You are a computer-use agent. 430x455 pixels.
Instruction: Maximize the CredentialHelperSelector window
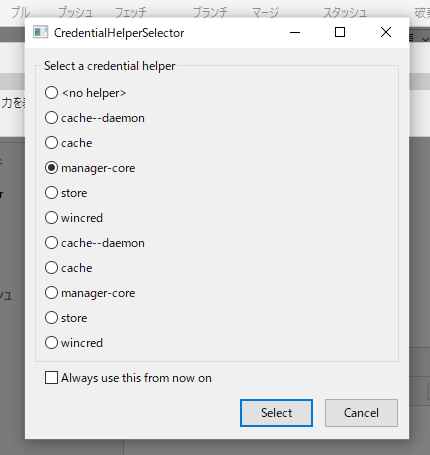pyautogui.click(x=340, y=32)
